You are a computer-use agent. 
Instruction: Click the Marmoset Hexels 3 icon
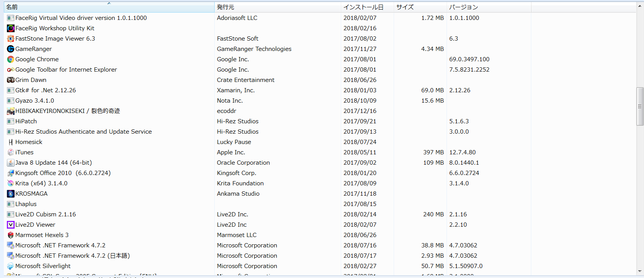[11, 235]
